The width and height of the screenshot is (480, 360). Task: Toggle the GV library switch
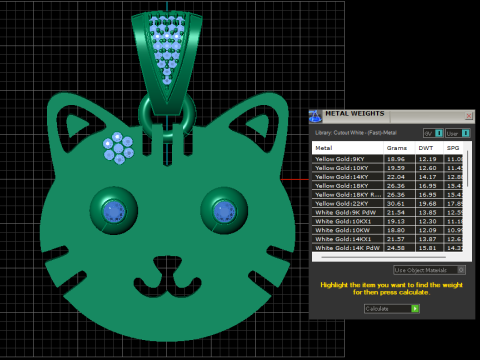(x=439, y=133)
